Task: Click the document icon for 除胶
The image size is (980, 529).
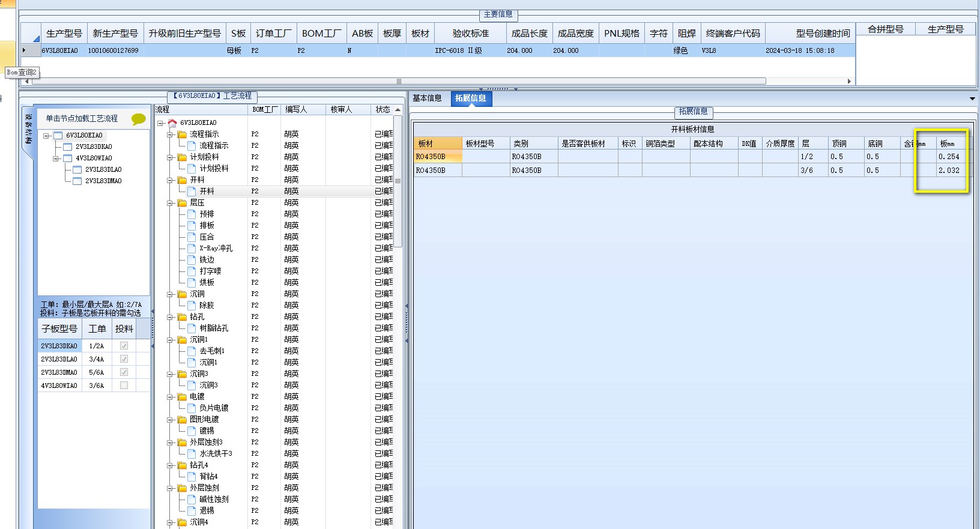Action: pyautogui.click(x=192, y=305)
